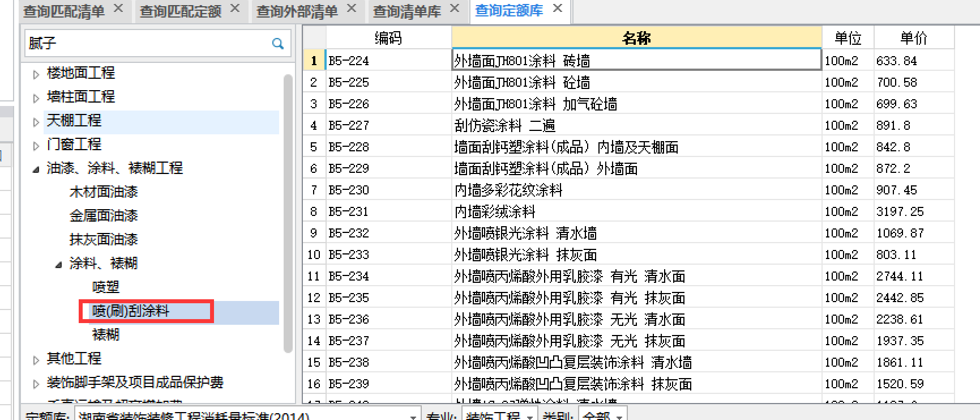The image size is (980, 420).
Task: Select 抹灰面油漆 tree item
Action: tap(104, 240)
